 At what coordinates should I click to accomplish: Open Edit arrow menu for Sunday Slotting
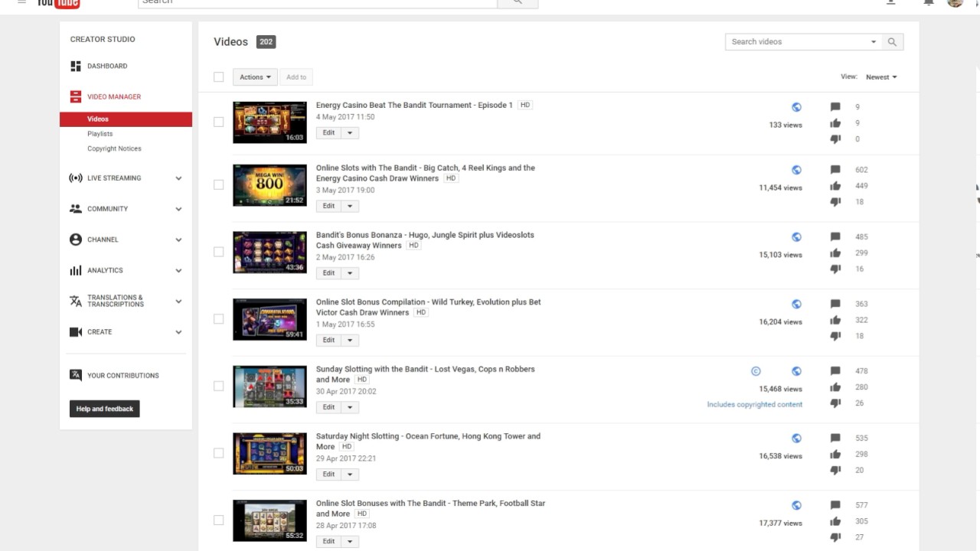coord(350,407)
